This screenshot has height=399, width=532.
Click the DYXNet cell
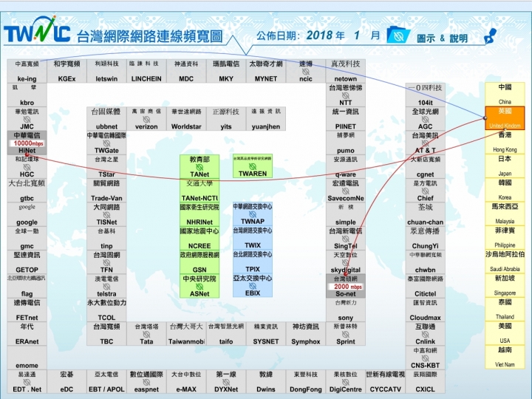point(226,382)
